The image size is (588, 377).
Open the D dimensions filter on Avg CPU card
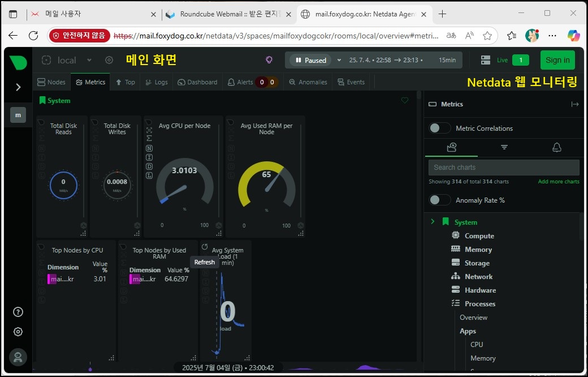coord(149,166)
